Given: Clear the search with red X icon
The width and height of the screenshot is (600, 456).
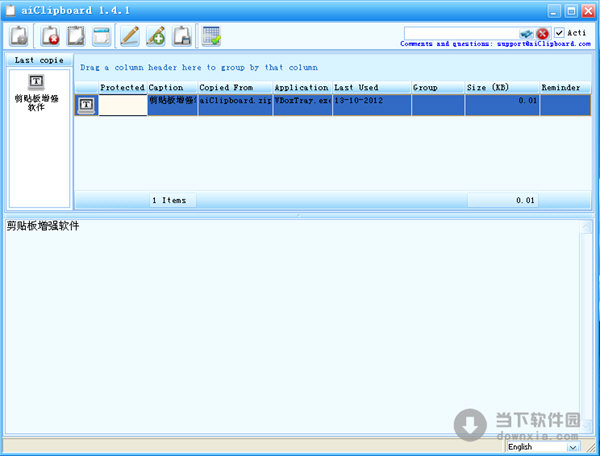Looking at the screenshot, I should tap(542, 34).
